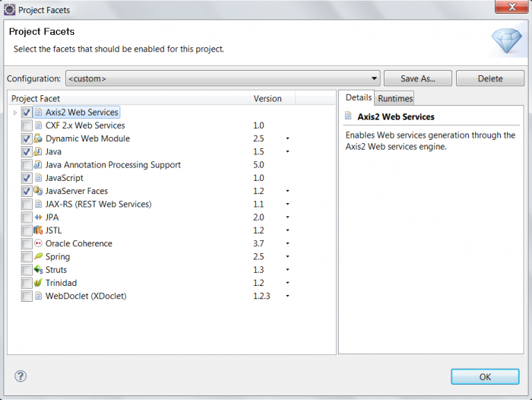Open the JPA version 2.0 dropdown
This screenshot has height=400, width=532.
tap(287, 217)
